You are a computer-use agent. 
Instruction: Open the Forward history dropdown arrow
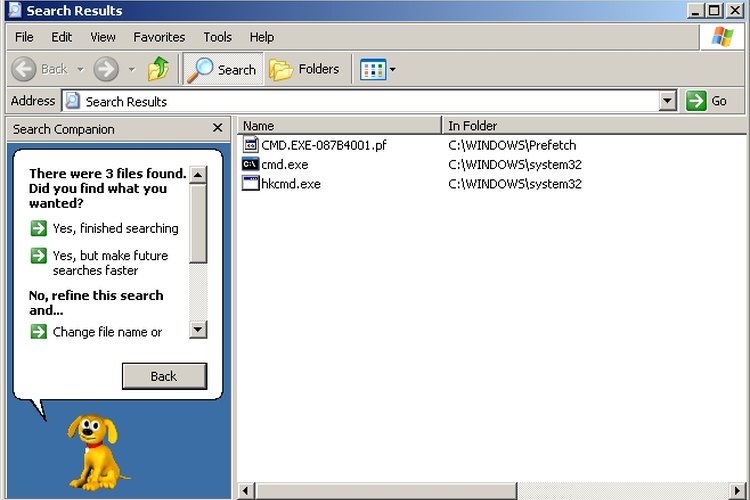pos(132,69)
